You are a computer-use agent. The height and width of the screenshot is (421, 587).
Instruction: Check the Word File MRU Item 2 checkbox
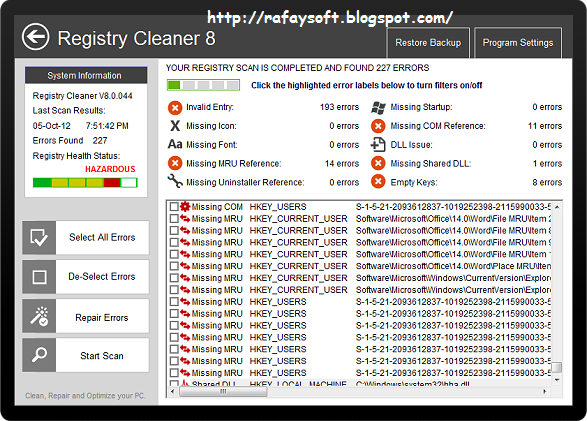[174, 219]
